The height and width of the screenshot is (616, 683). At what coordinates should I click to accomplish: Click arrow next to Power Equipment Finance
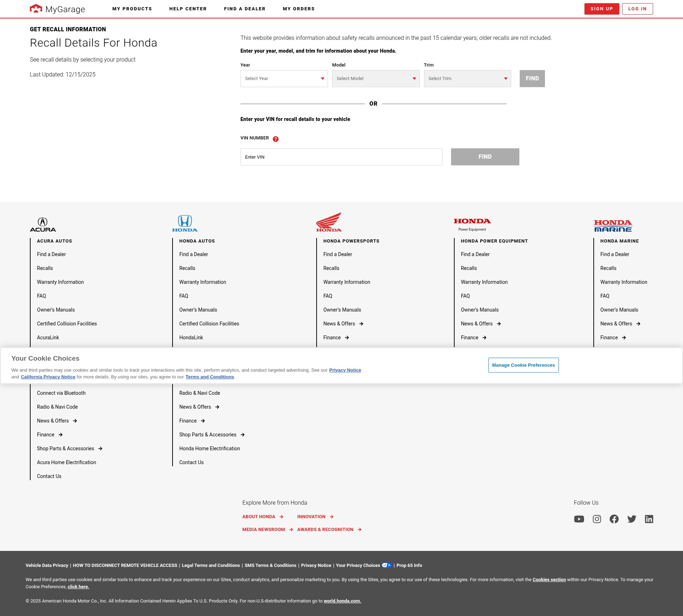(485, 338)
